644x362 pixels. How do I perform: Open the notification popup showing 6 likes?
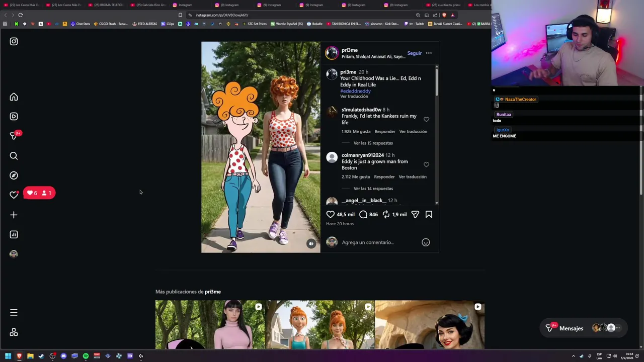click(x=39, y=193)
